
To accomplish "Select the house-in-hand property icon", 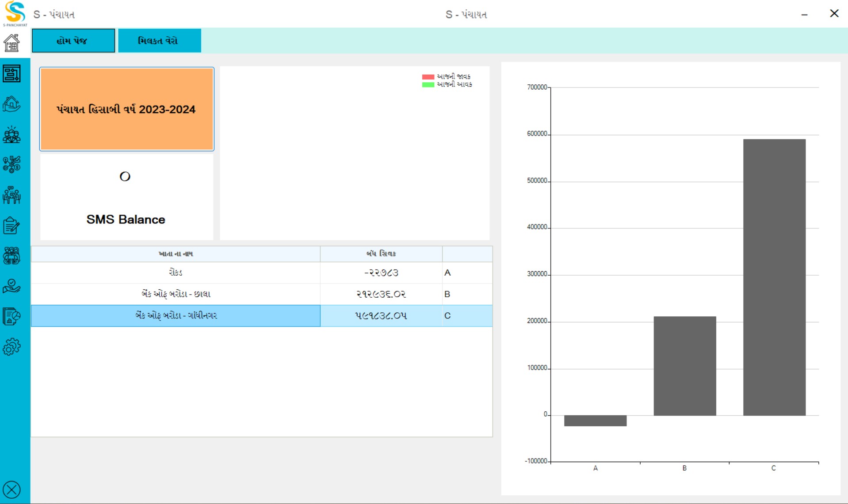I will tap(11, 104).
